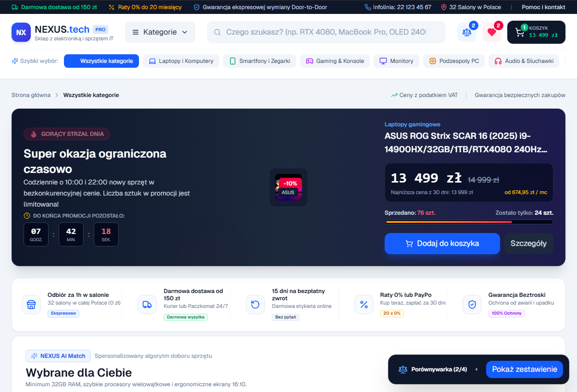Click the percent icon for Raty 0% lub PayPo
Image resolution: width=577 pixels, height=392 pixels.
tap(364, 305)
